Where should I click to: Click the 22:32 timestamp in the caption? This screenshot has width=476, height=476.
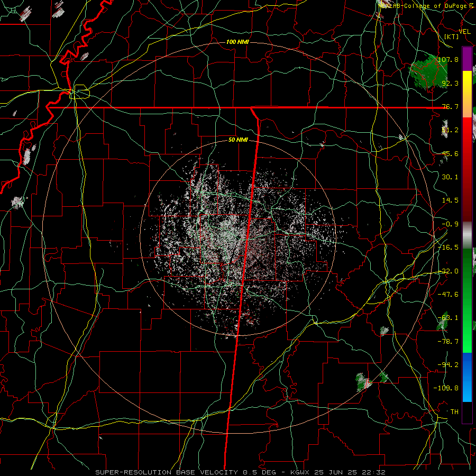tap(376, 472)
